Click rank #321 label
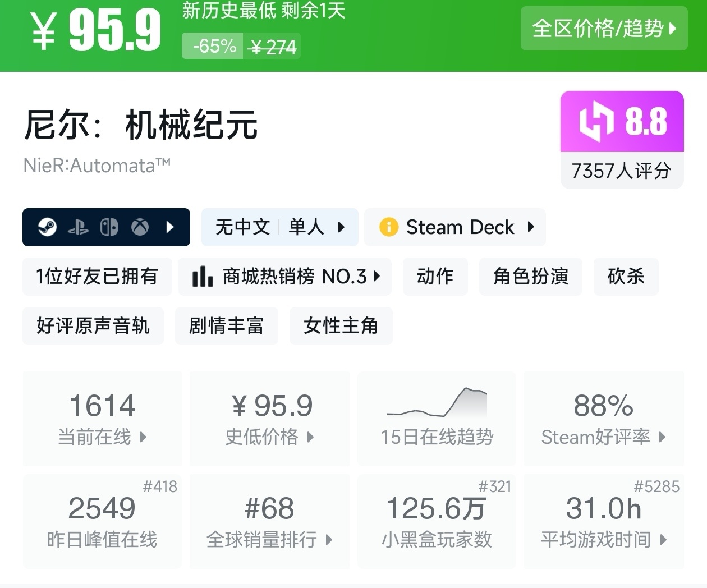 (x=495, y=486)
